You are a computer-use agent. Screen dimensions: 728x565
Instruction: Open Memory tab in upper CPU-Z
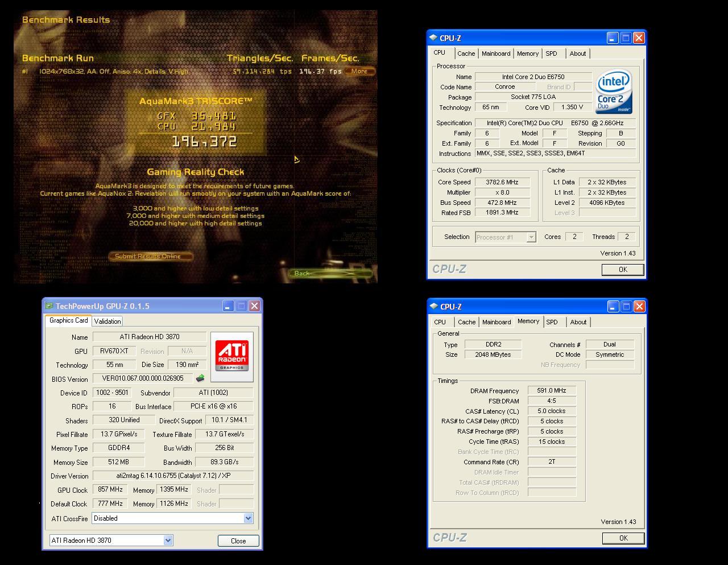(x=528, y=53)
